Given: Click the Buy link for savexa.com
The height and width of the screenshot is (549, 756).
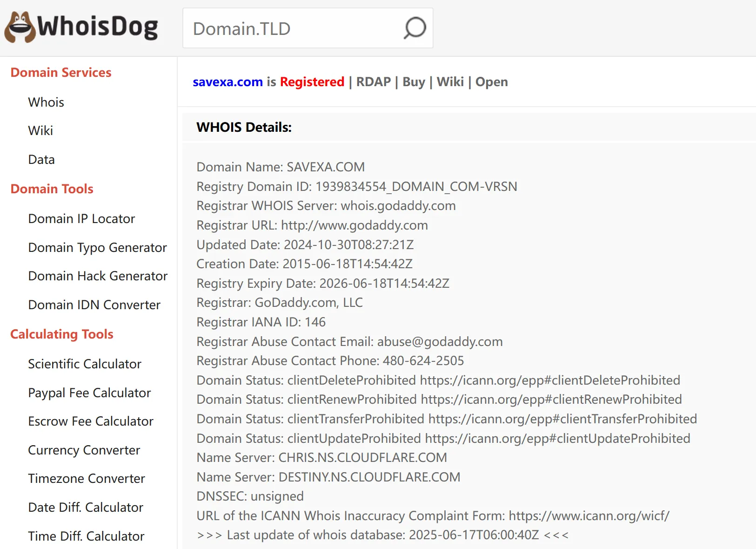Looking at the screenshot, I should coord(414,82).
